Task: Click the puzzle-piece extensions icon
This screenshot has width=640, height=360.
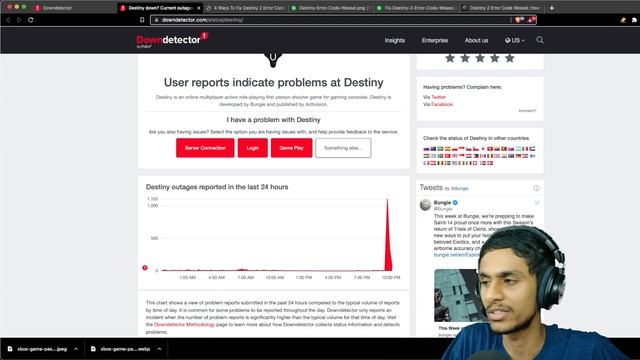Action: point(634,20)
